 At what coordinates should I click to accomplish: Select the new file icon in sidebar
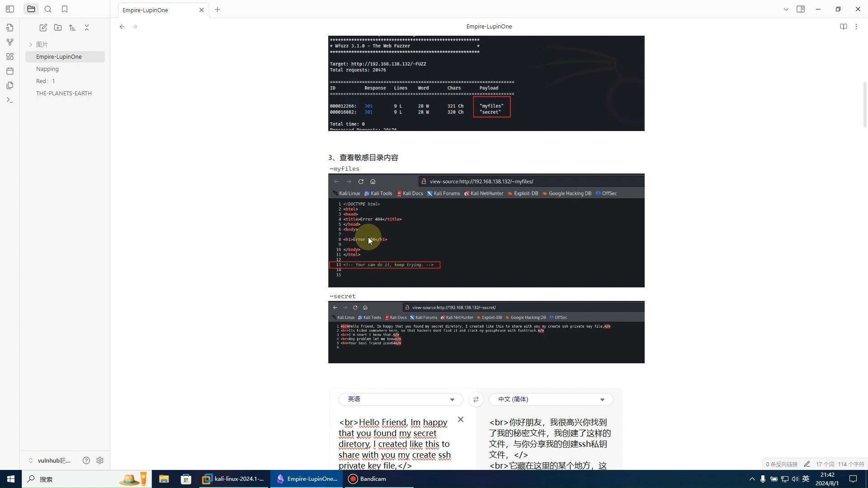(x=43, y=27)
